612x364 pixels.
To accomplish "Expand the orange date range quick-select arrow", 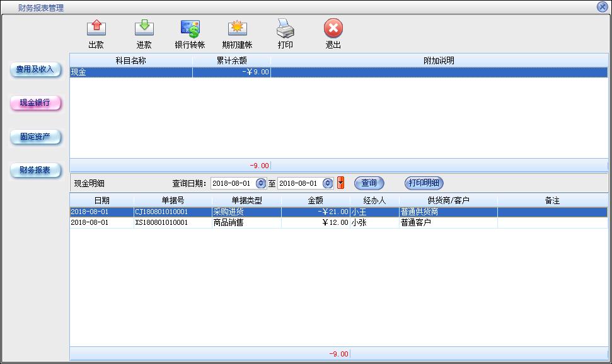I will point(341,183).
